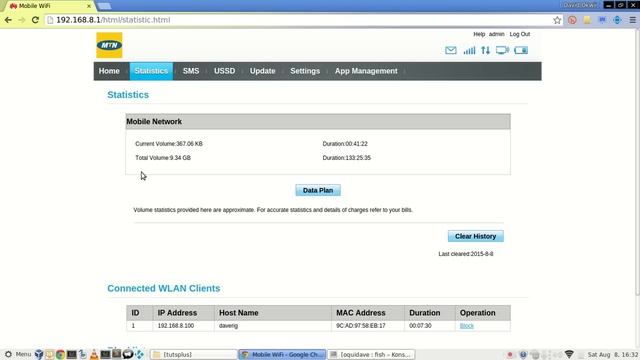Image resolution: width=640 pixels, height=360 pixels.
Task: Click the Mobile WiFi Chrome taskbar entry
Action: (x=282, y=354)
